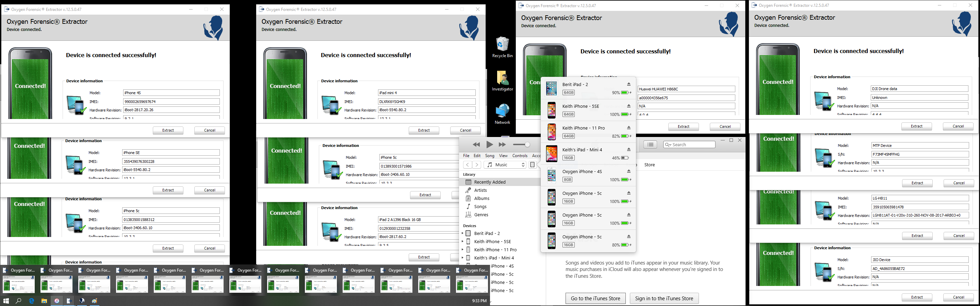
Task: Click the iTunes Search field
Action: click(x=689, y=144)
